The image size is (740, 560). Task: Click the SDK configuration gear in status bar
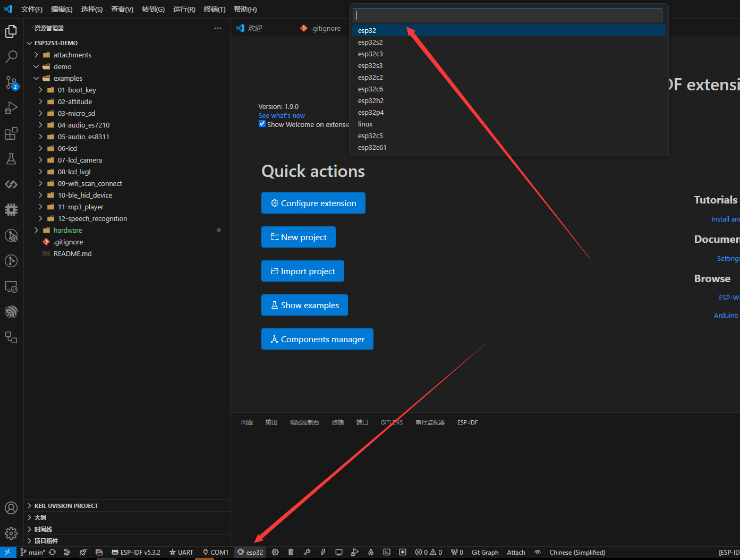275,552
